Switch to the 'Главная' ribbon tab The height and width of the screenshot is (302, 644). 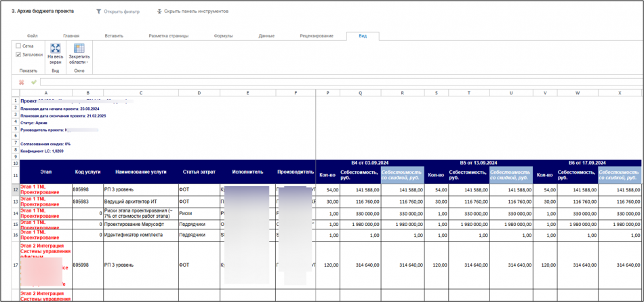tap(71, 36)
